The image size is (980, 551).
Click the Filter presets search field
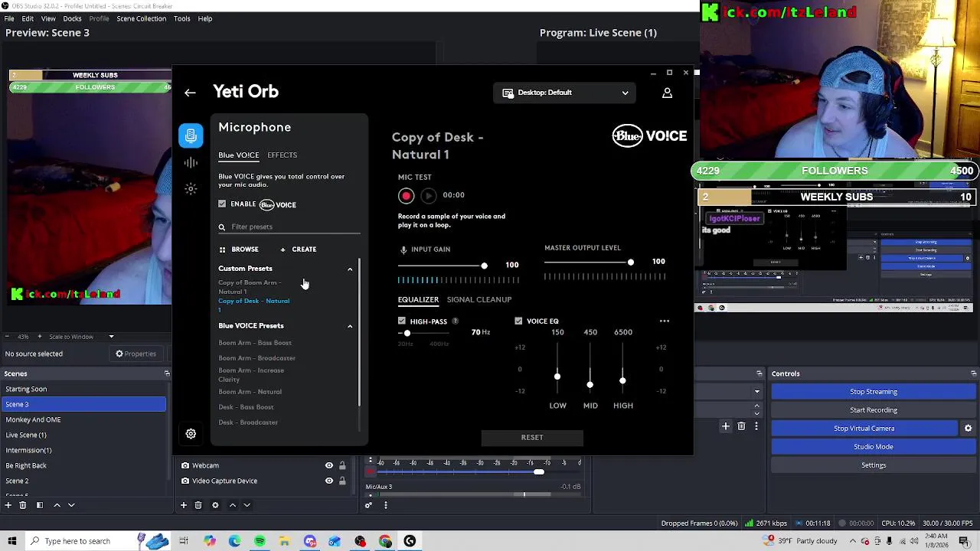[x=289, y=227]
